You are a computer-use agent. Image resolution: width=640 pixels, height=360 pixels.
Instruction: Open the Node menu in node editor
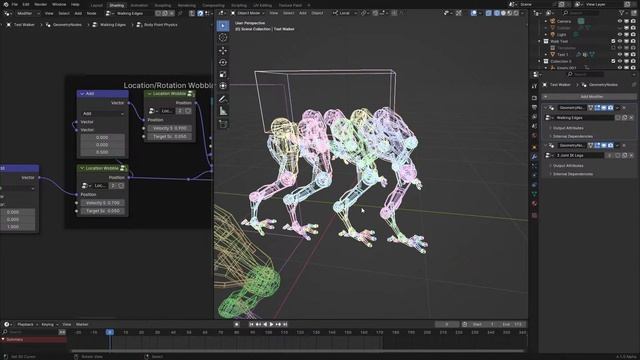91,13
